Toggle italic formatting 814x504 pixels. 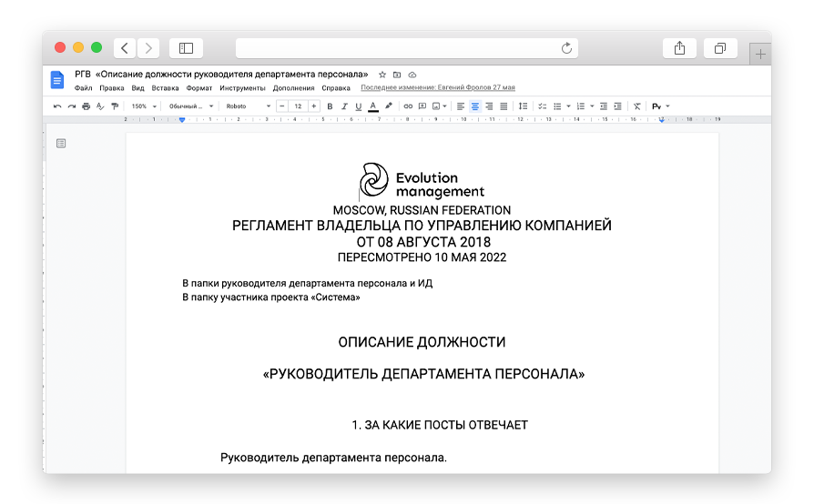344,106
